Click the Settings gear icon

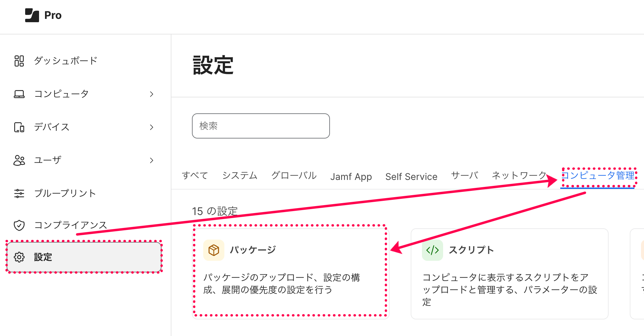coord(19,257)
